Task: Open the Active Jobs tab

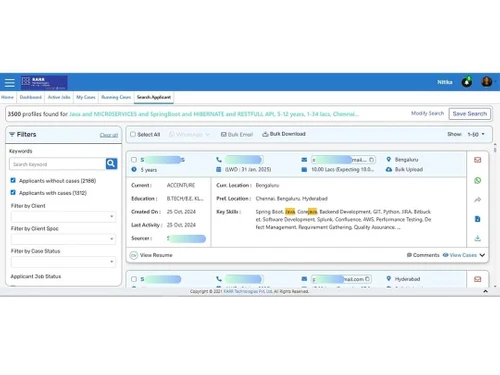Action: click(59, 97)
